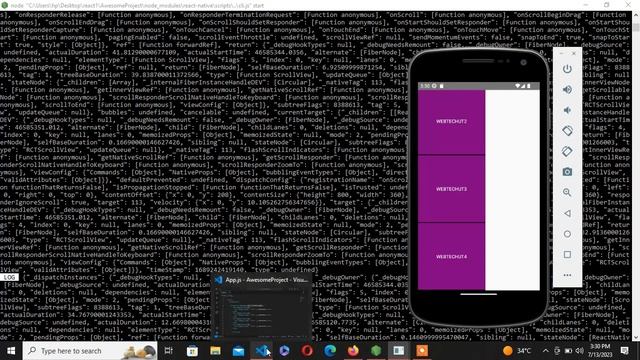640x360 pixels.
Task: Launch Microsoft Store from the taskbar
Action: coord(192,351)
